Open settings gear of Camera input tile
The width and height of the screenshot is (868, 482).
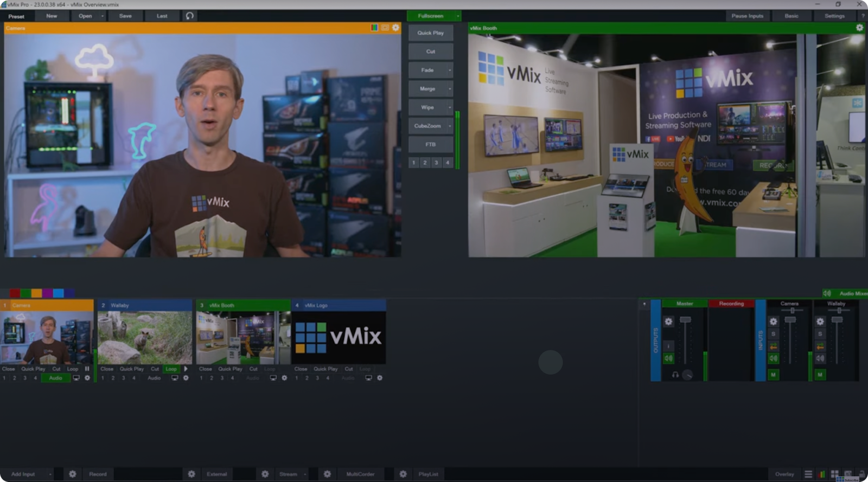[87, 378]
